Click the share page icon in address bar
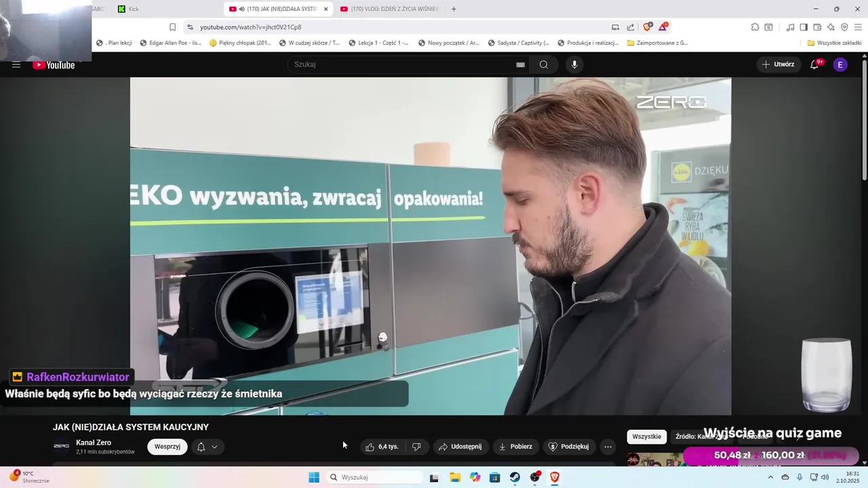The width and height of the screenshot is (868, 488). [x=631, y=27]
